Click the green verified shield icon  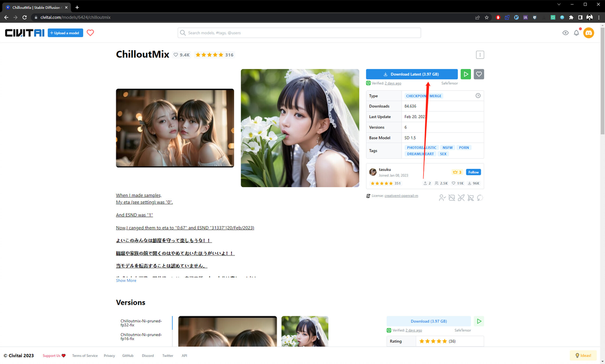tap(368, 83)
